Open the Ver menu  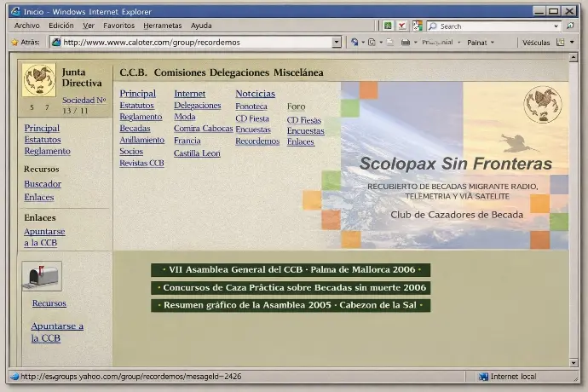tap(89, 26)
